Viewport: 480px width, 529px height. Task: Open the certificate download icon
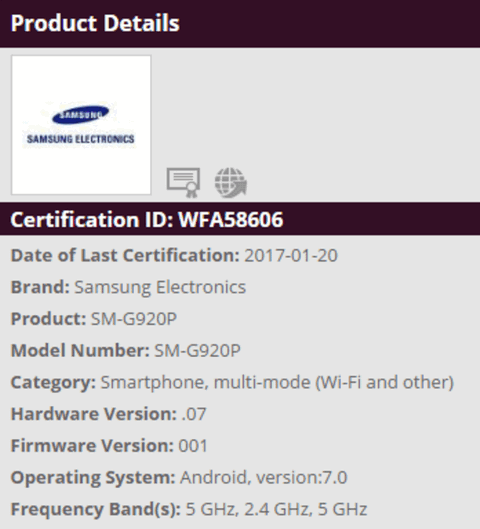(183, 183)
